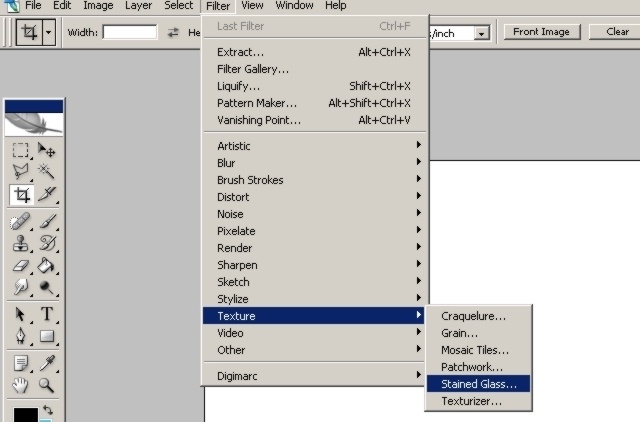Expand the Blur filter submenu

(314, 163)
